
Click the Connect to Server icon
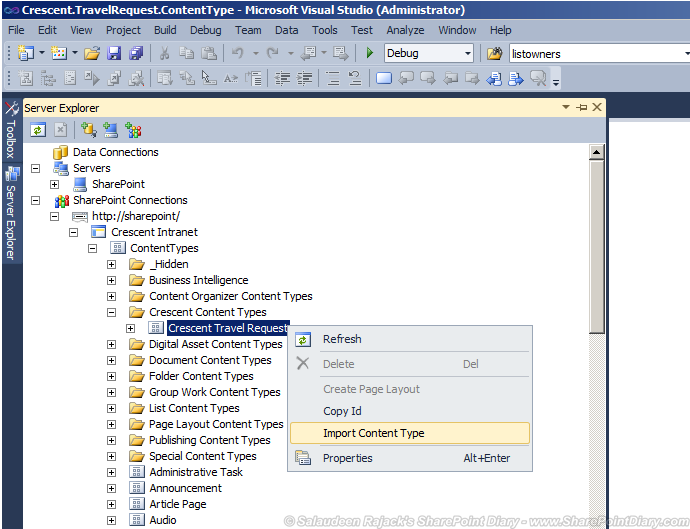tap(110, 130)
